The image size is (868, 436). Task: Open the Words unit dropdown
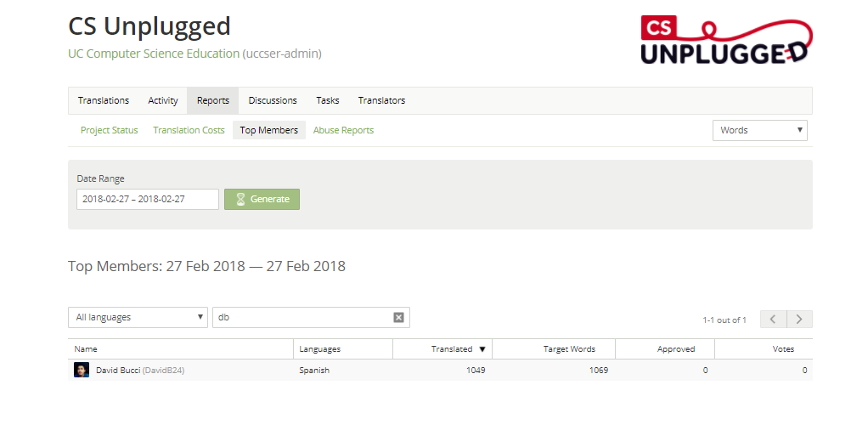pos(759,130)
